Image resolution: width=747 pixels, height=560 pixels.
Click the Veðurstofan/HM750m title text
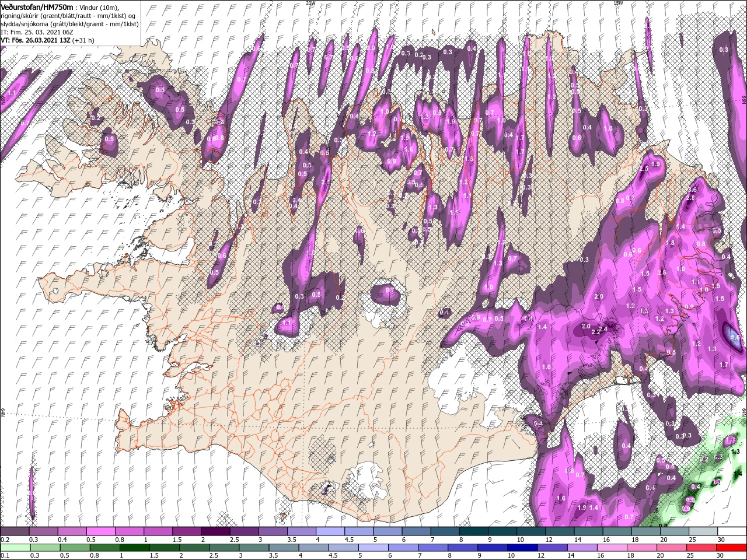click(x=37, y=6)
